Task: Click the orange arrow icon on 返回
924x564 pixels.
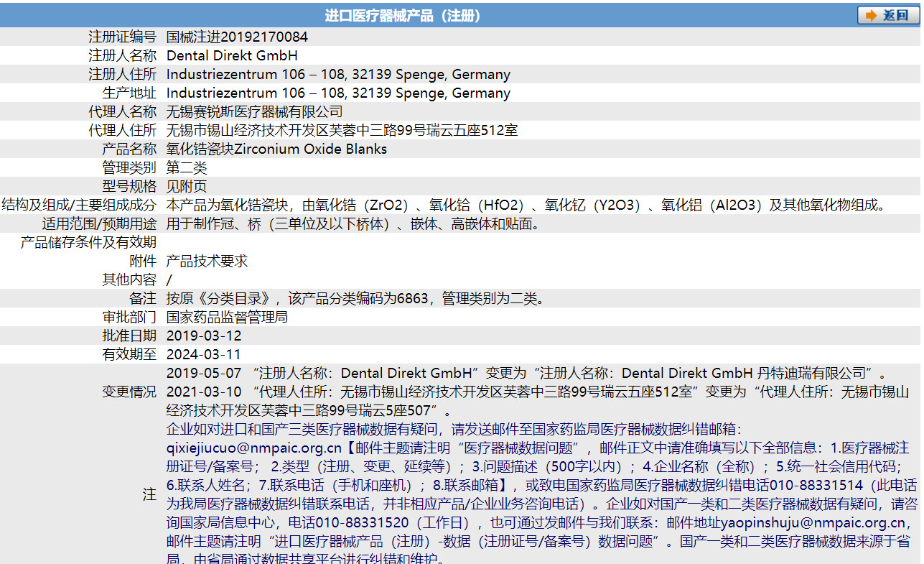Action: pyautogui.click(x=871, y=15)
